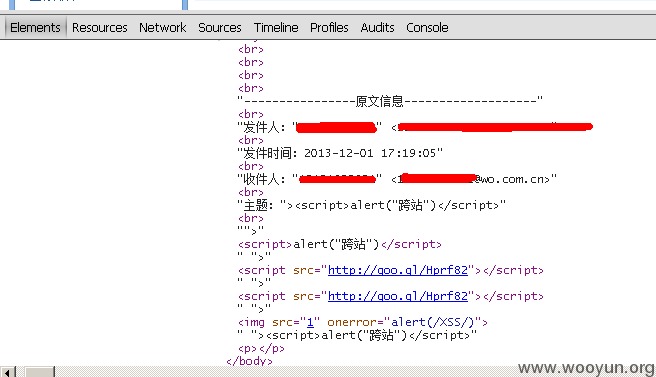Screen dimensions: 656x377
Task: Switch to the Audits tab
Action: click(x=377, y=28)
